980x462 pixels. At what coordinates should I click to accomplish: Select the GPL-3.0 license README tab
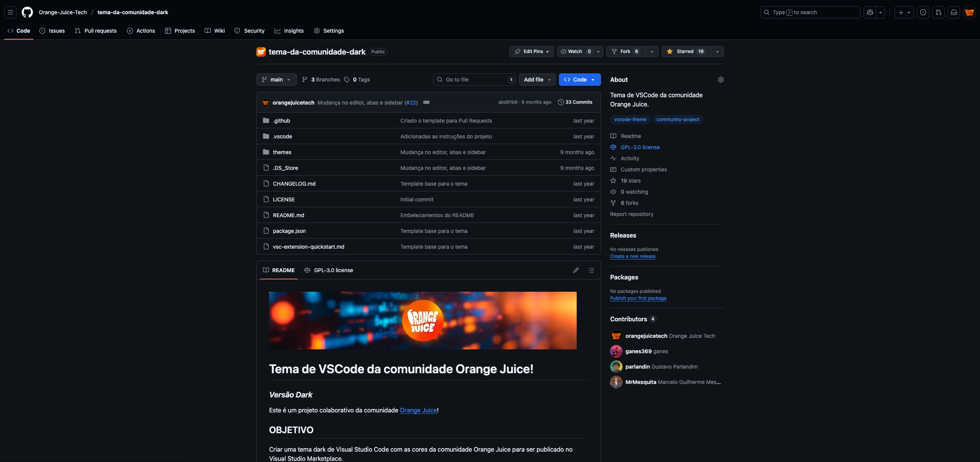pyautogui.click(x=329, y=270)
